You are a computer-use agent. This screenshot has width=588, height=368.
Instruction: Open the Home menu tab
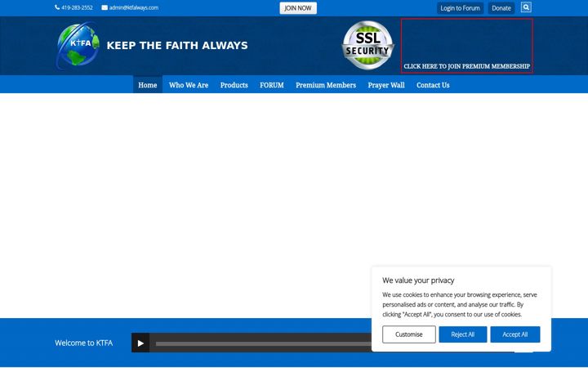(148, 85)
